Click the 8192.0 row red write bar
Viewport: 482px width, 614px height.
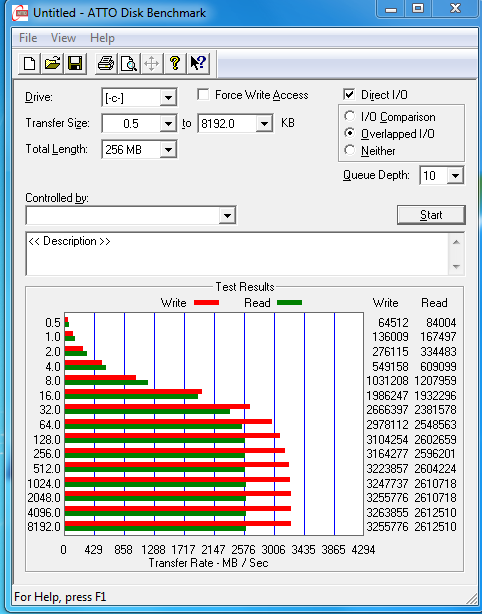point(178,523)
